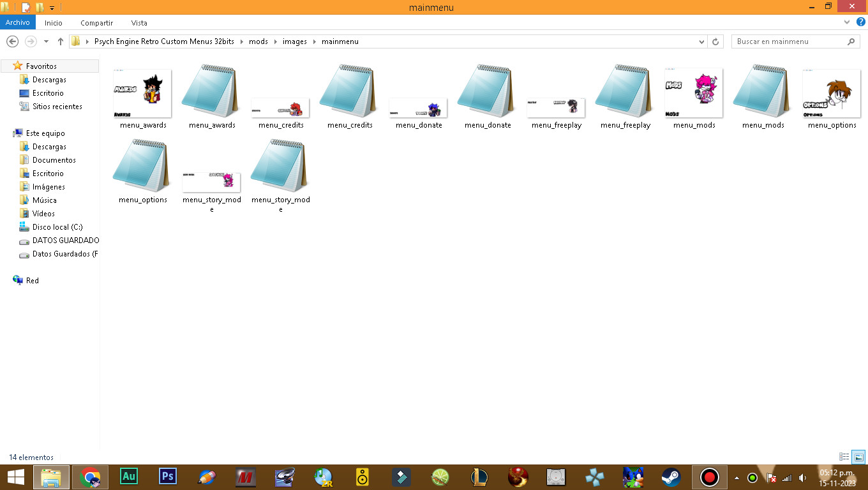Switch to the Compartir tab
This screenshot has height=490, width=868.
[x=96, y=22]
